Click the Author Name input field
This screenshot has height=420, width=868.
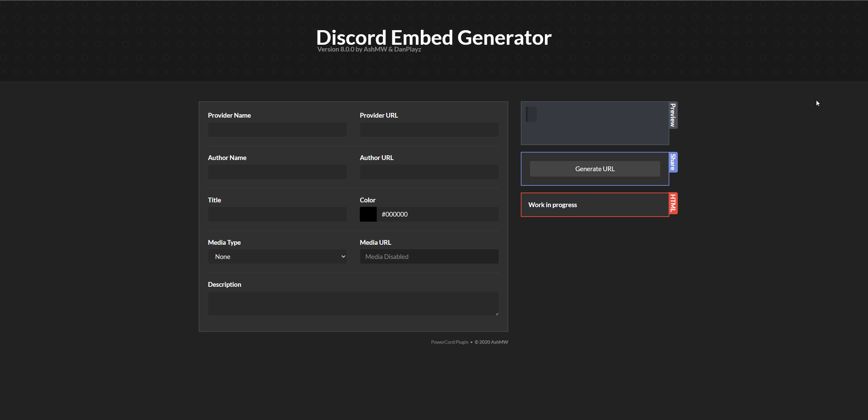click(x=277, y=172)
